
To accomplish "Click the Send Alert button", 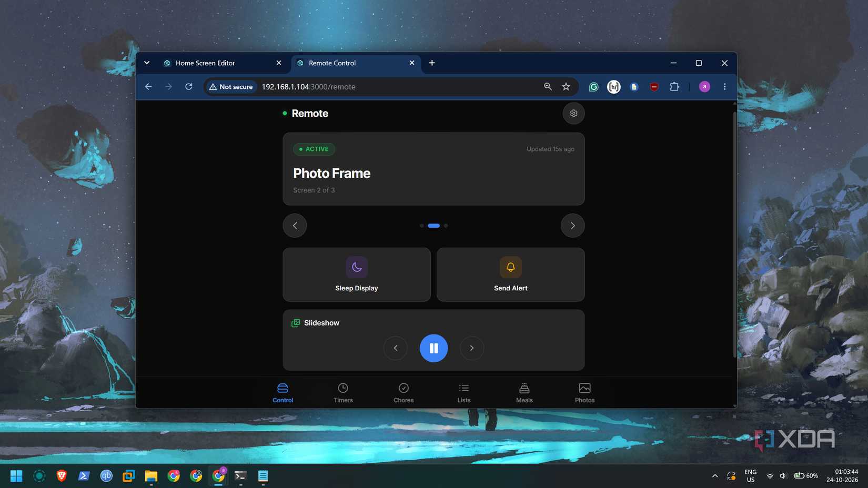I will click(510, 274).
